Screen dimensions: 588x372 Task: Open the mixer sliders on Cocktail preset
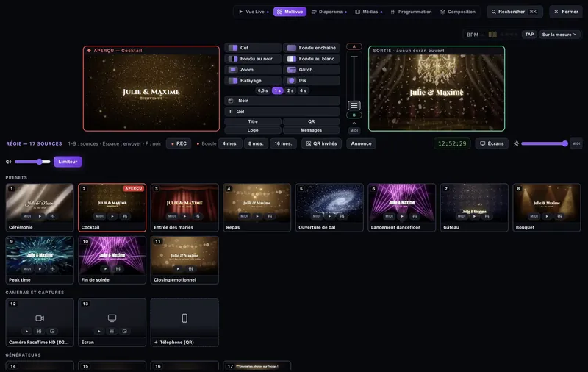pos(125,216)
